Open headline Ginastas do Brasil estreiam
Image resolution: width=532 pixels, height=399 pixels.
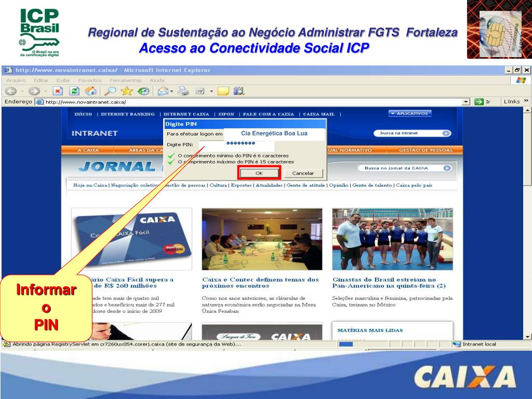pos(389,283)
